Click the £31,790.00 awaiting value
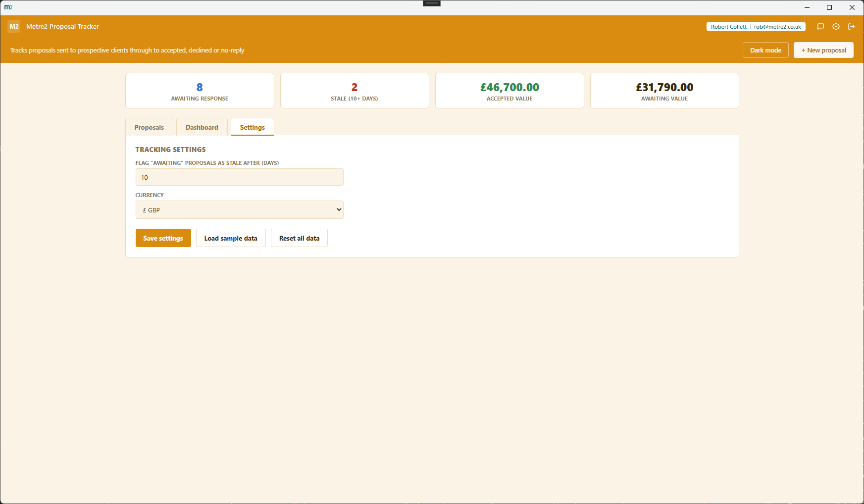The height and width of the screenshot is (504, 864). coord(664,87)
